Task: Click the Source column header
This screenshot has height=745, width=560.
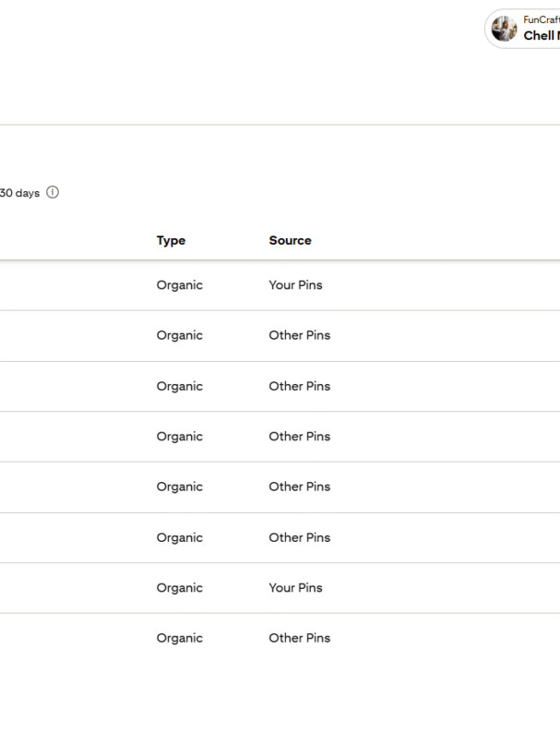Action: tap(290, 240)
